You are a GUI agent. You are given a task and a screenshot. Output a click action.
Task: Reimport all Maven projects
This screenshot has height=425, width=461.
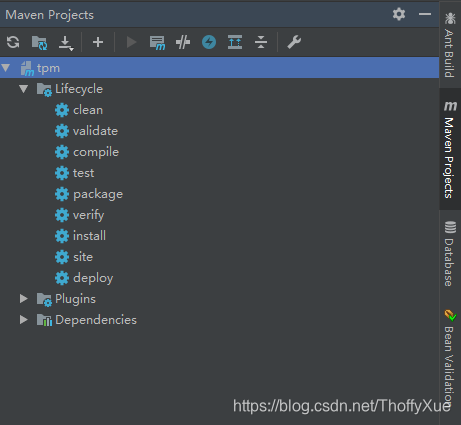click(x=13, y=42)
